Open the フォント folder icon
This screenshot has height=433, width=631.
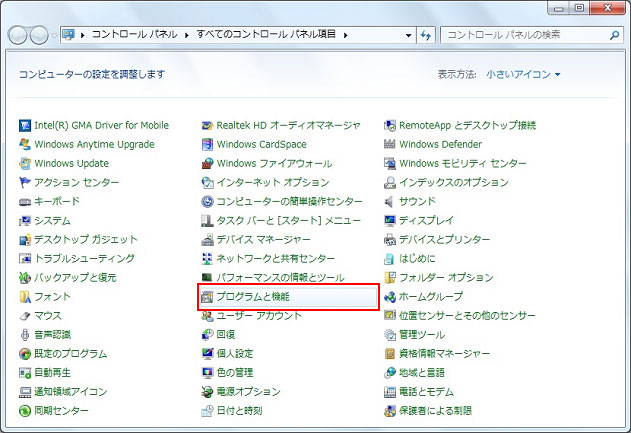point(25,297)
